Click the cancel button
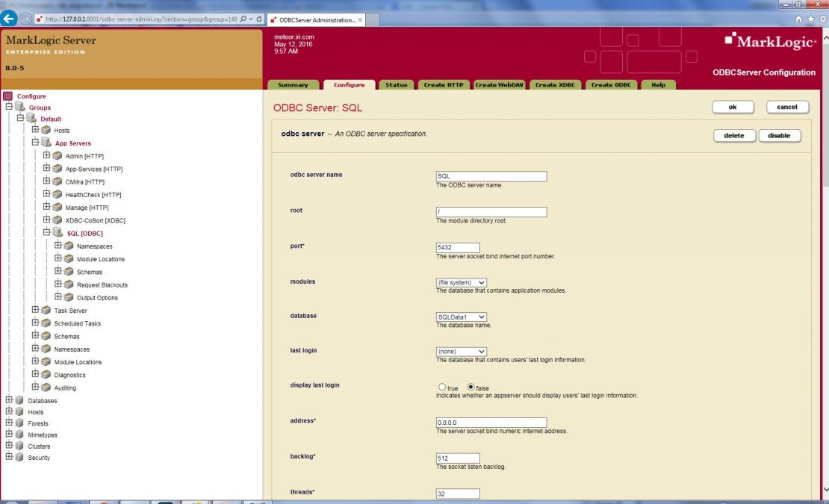829x504 pixels. pyautogui.click(x=787, y=107)
